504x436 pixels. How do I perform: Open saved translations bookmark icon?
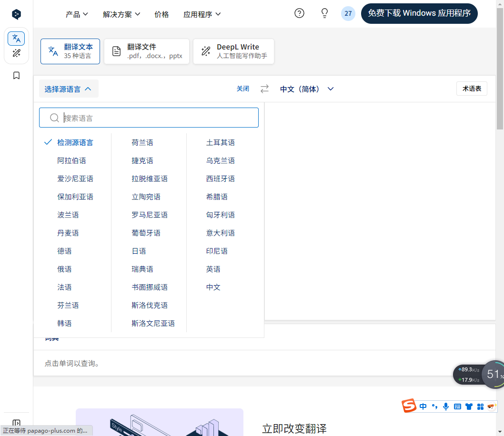16,76
